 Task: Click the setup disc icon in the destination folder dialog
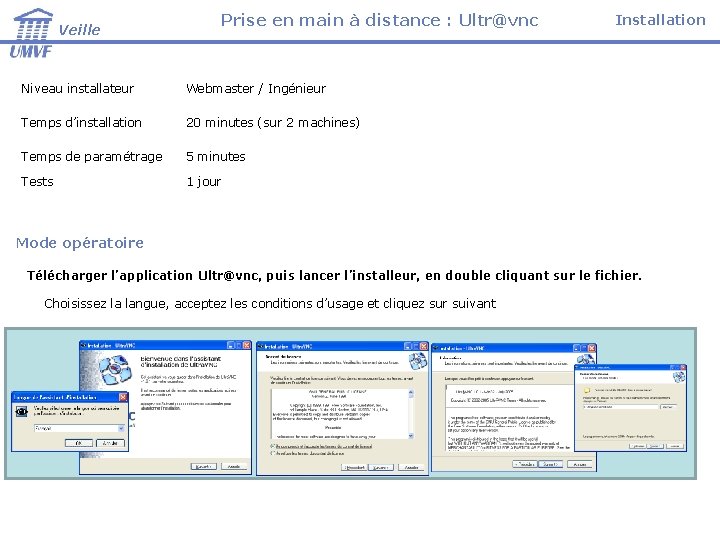click(x=679, y=377)
